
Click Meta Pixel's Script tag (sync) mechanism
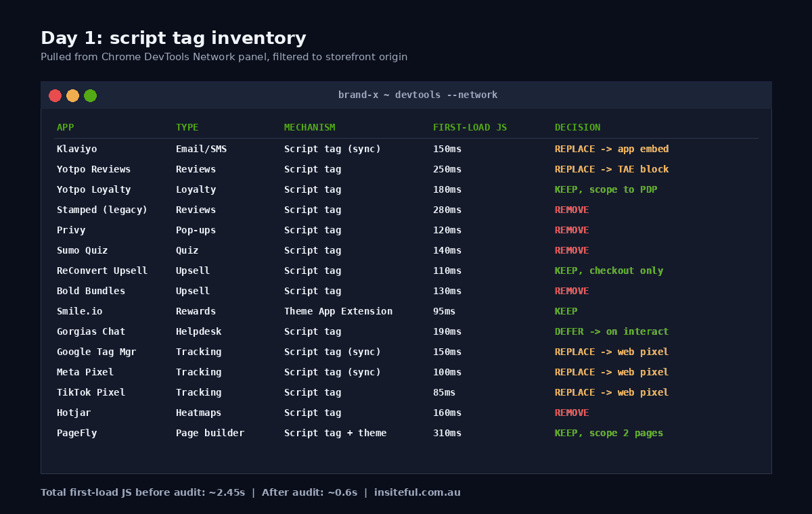(x=332, y=372)
